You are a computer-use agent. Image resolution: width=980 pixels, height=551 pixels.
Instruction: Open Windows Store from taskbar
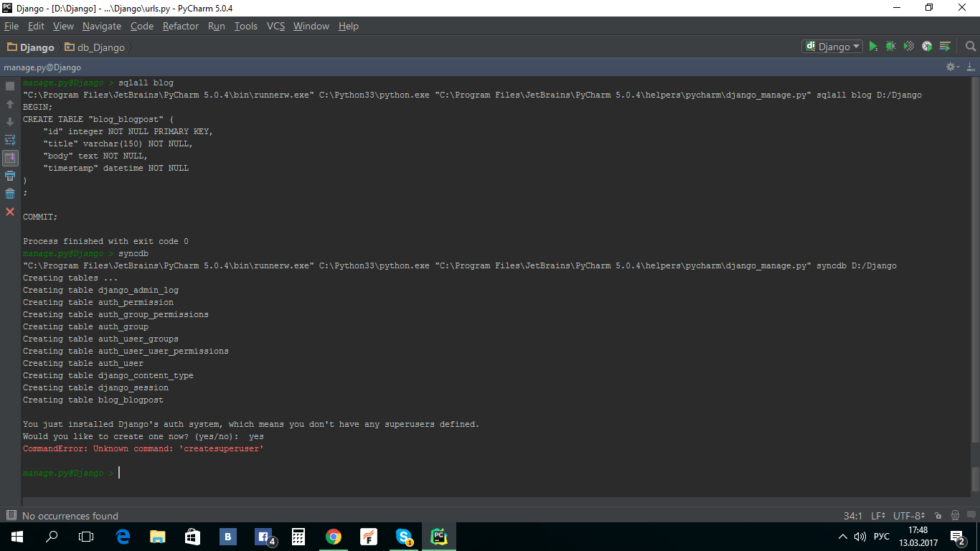pyautogui.click(x=192, y=537)
